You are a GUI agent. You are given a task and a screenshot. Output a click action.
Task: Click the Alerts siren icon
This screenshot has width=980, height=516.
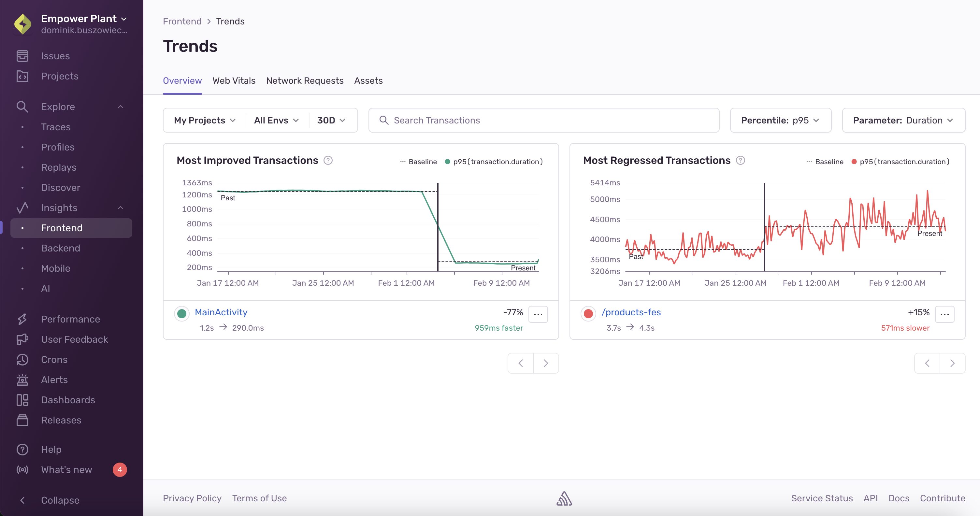tap(22, 380)
